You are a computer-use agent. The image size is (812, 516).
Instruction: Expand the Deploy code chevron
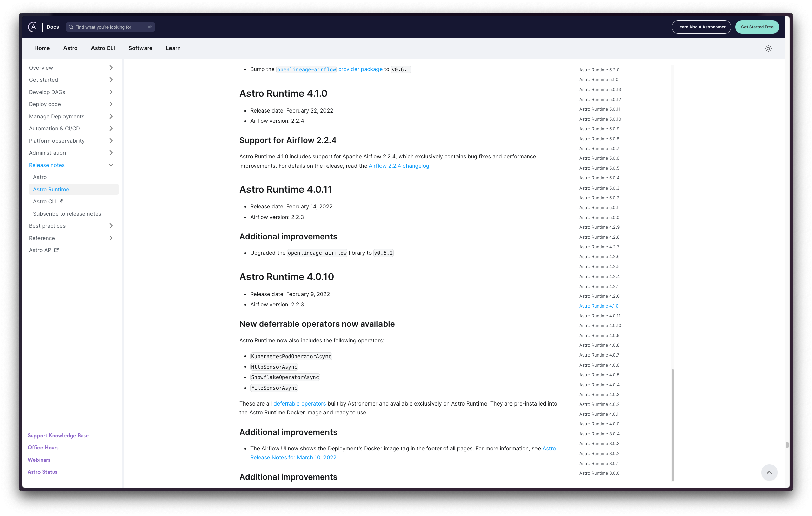[111, 104]
